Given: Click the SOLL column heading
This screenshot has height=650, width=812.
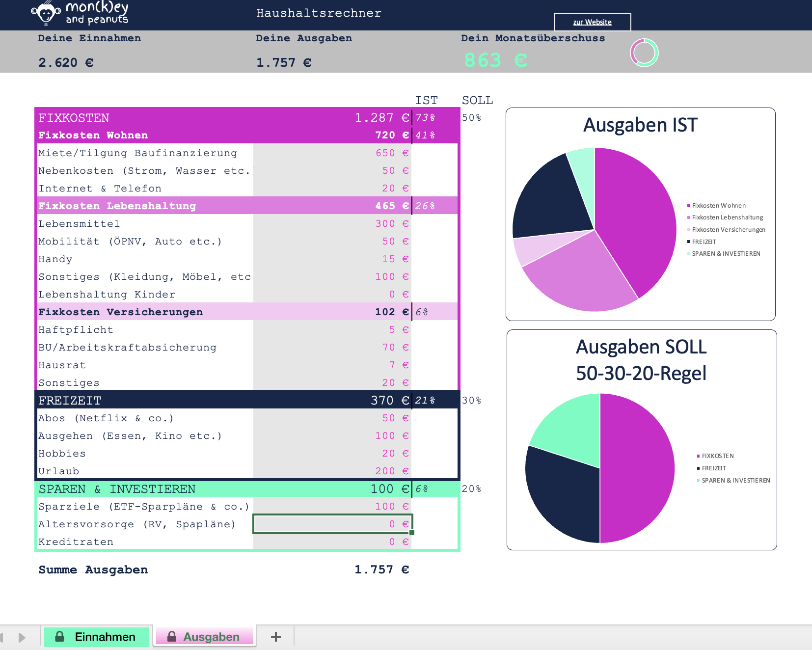Looking at the screenshot, I should 477,100.
